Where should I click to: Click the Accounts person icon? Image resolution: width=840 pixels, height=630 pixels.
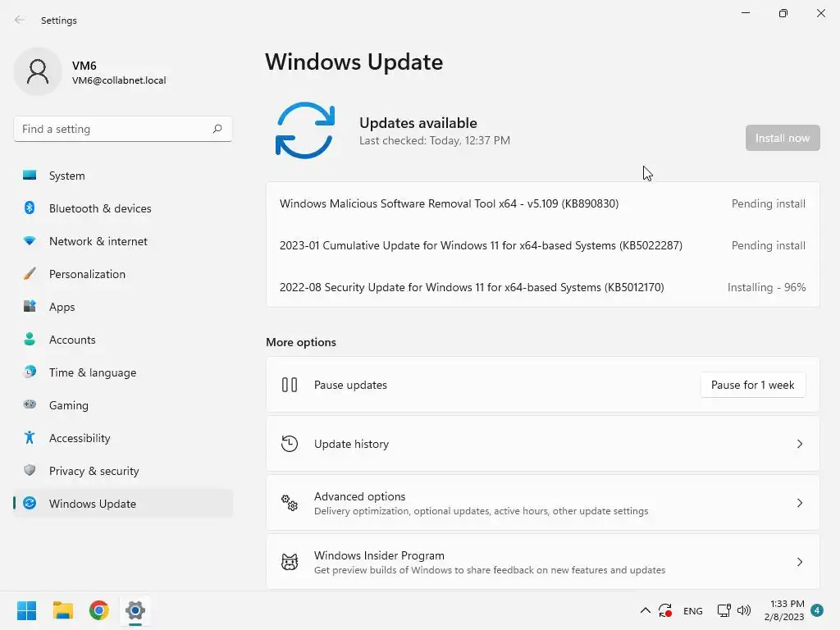tap(30, 339)
